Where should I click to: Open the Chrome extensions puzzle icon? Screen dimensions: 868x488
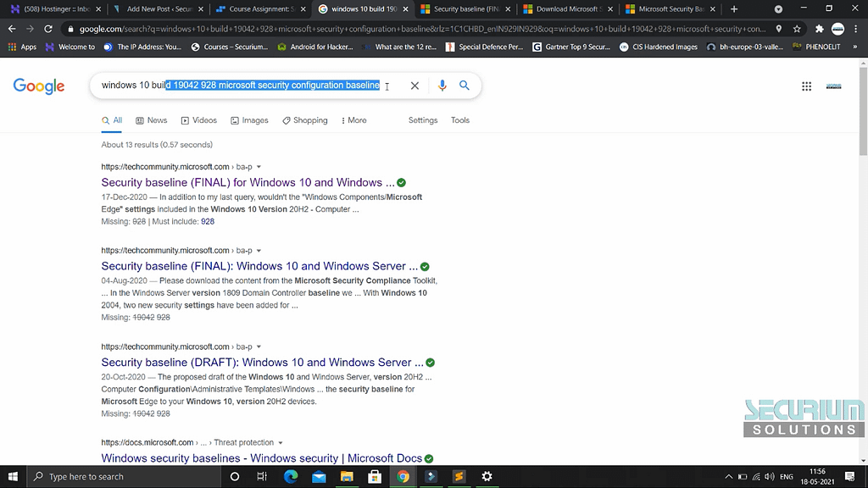coord(820,29)
